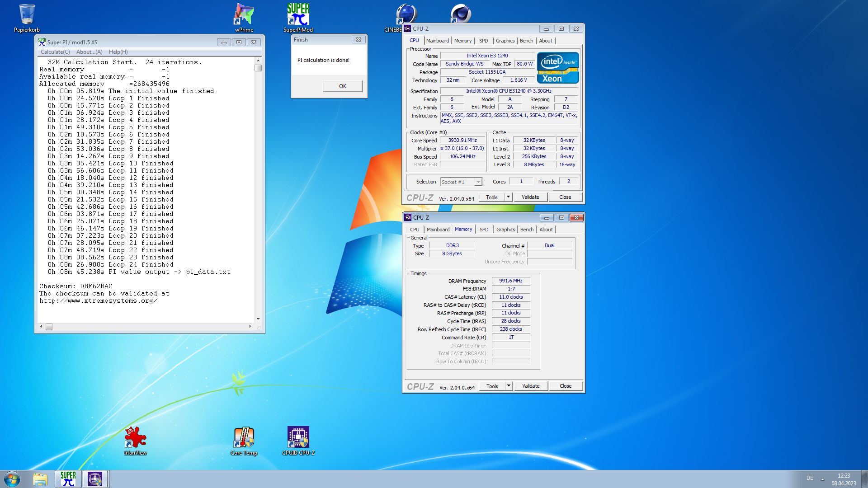Click scroll up arrow in Super PI log

click(x=258, y=61)
